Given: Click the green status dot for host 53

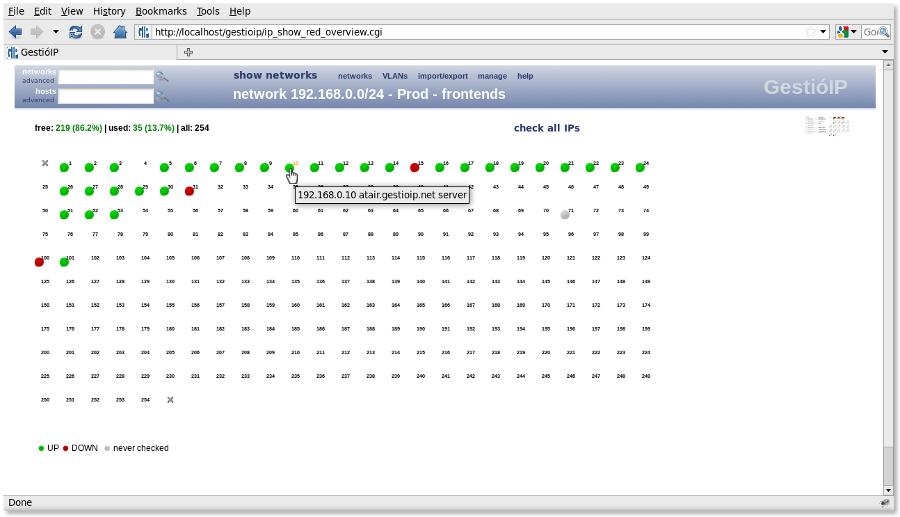Looking at the screenshot, I should tap(114, 215).
